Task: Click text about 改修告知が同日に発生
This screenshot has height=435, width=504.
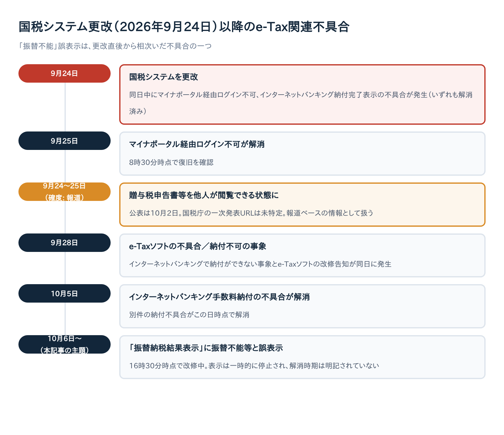Action: [x=260, y=264]
